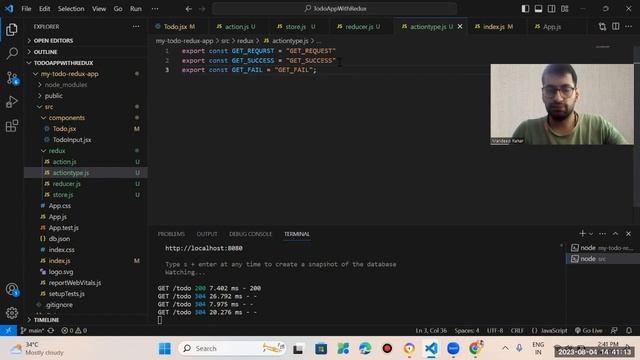The width and height of the screenshot is (640, 360).
Task: Toggle the primary side bar layout icon
Action: [x=525, y=9]
